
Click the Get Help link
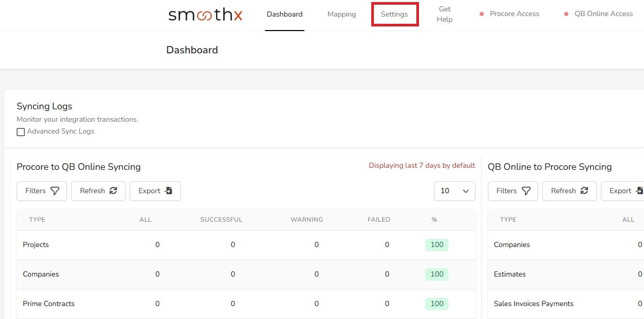coord(444,13)
